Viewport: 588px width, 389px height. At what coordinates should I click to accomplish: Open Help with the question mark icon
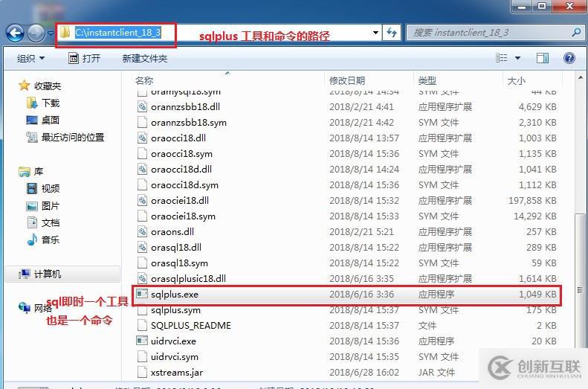pos(569,58)
